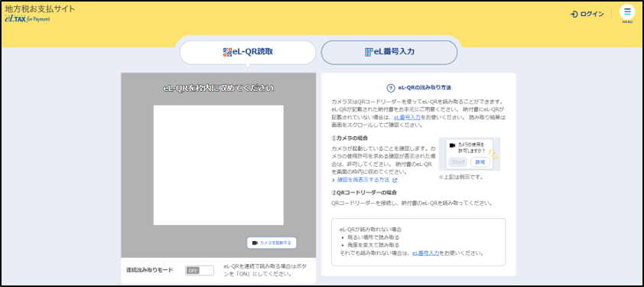644x287 pixels.
Task: Click the white QR scanning frame area
Action: tap(219, 165)
